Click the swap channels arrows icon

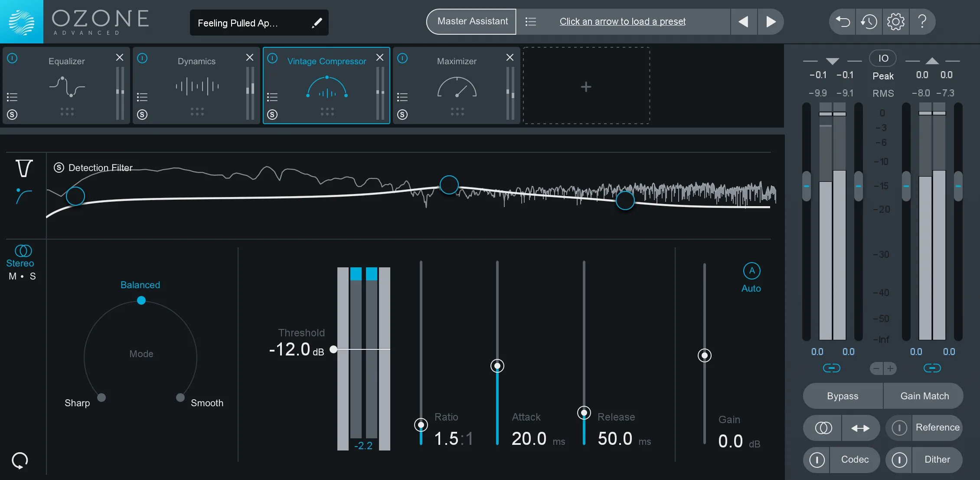tap(860, 428)
